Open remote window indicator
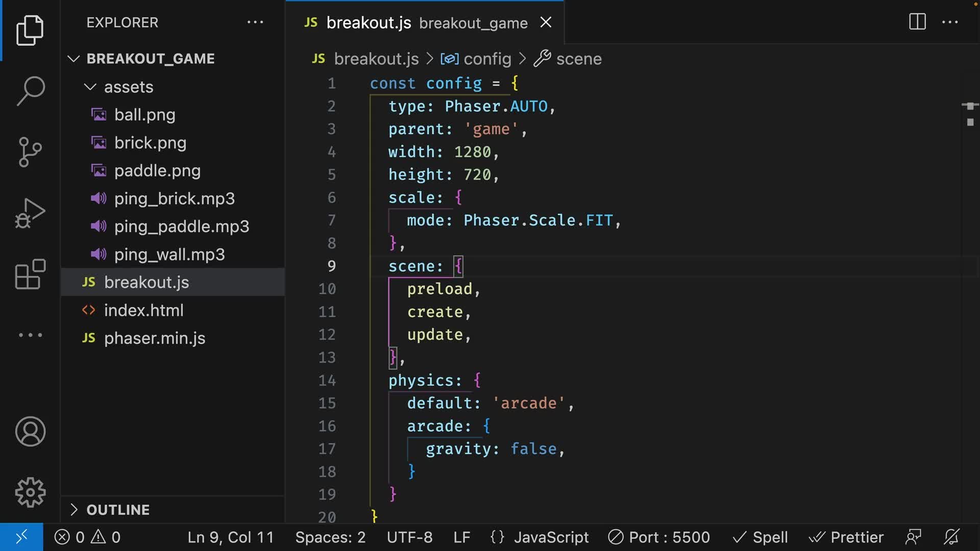The image size is (980, 551). [21, 537]
